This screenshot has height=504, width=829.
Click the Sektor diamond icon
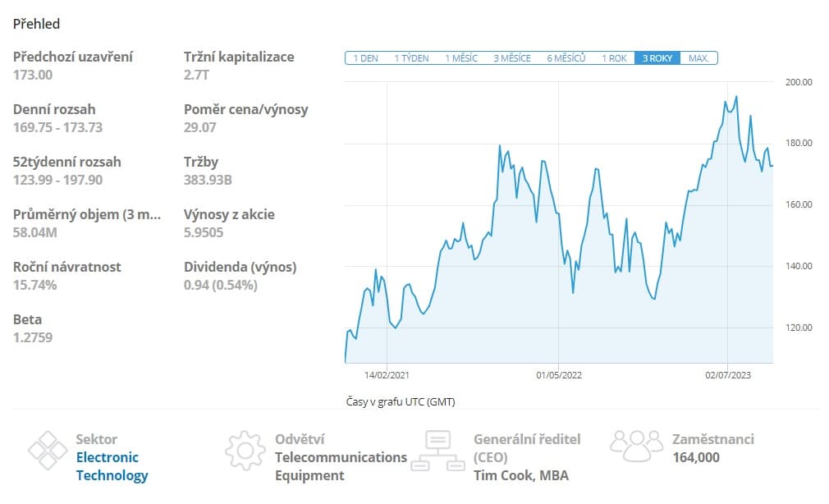[49, 450]
